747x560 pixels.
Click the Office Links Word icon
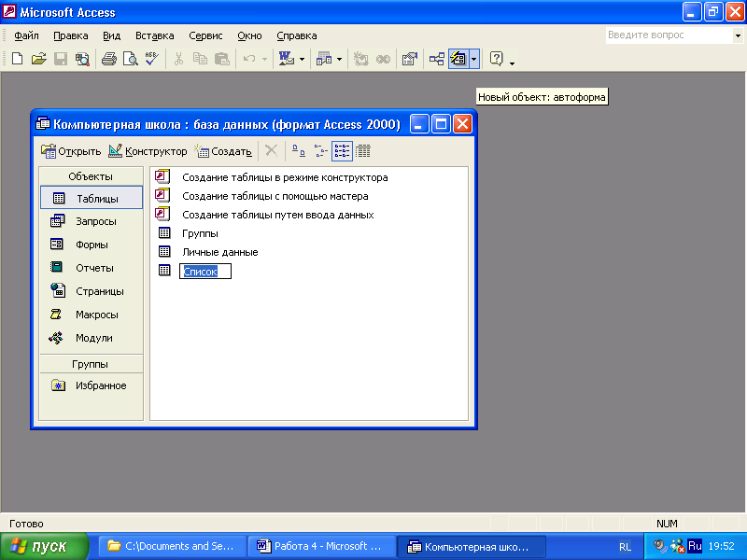[287, 59]
